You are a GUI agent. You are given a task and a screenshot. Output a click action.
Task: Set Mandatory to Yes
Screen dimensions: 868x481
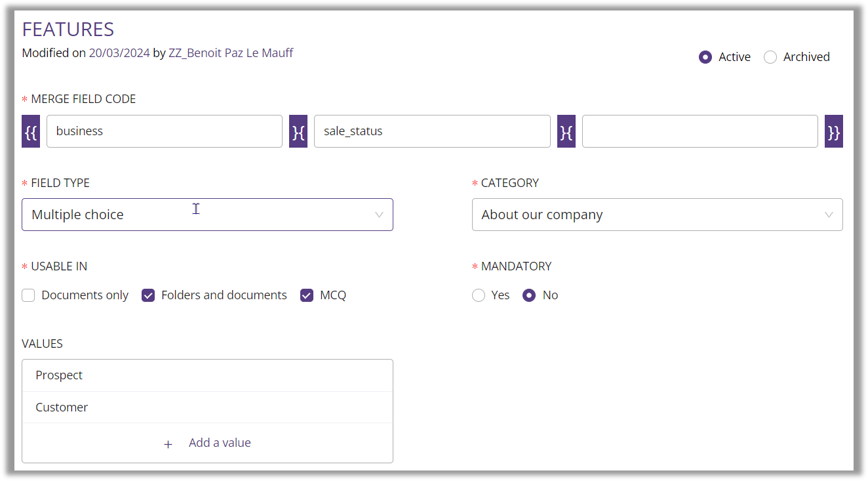pos(479,295)
